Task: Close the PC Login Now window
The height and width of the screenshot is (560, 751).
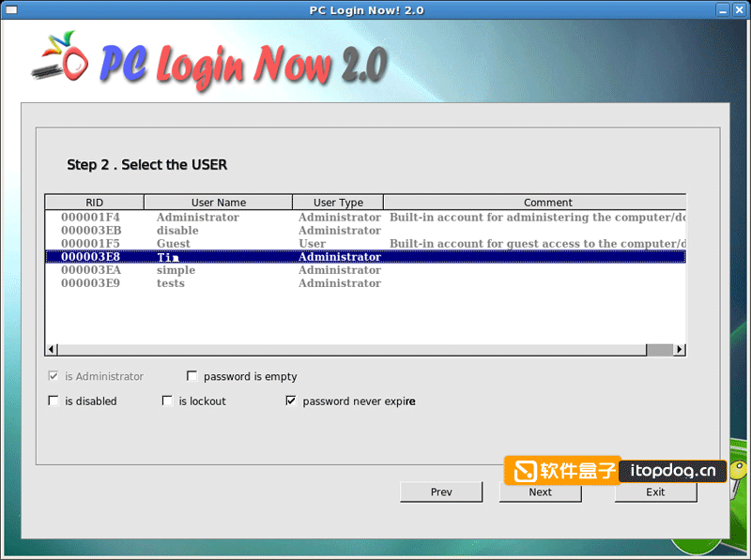Action: [740, 10]
